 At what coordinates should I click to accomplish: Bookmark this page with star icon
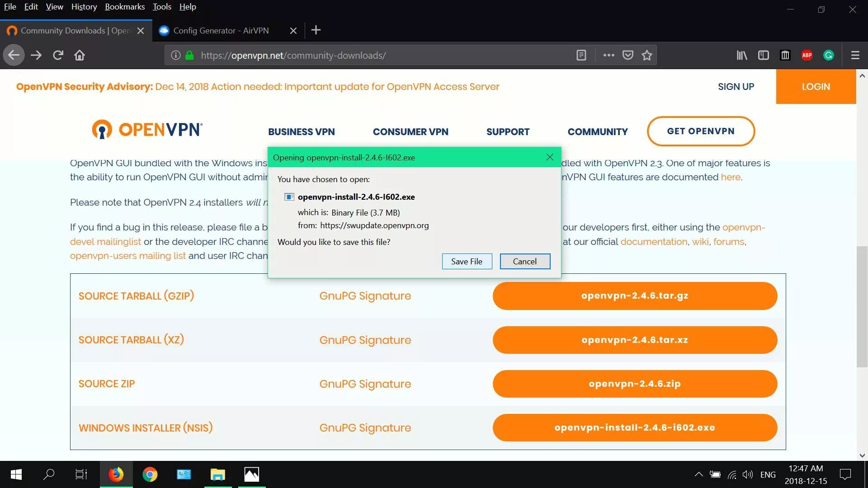pos(647,55)
